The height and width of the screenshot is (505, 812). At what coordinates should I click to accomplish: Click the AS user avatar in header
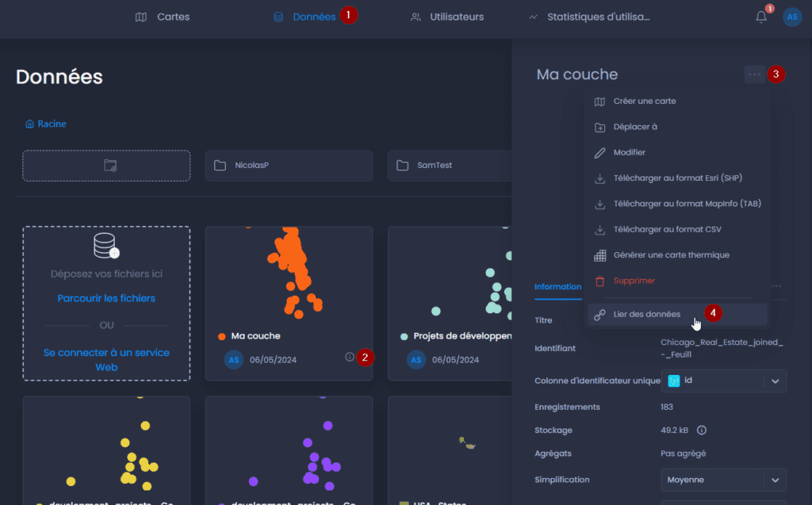click(x=792, y=17)
